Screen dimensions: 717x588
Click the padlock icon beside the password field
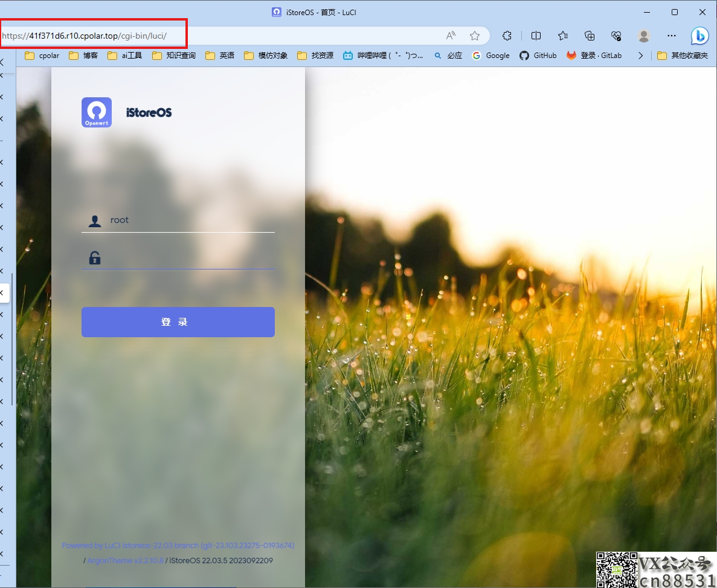(x=95, y=257)
